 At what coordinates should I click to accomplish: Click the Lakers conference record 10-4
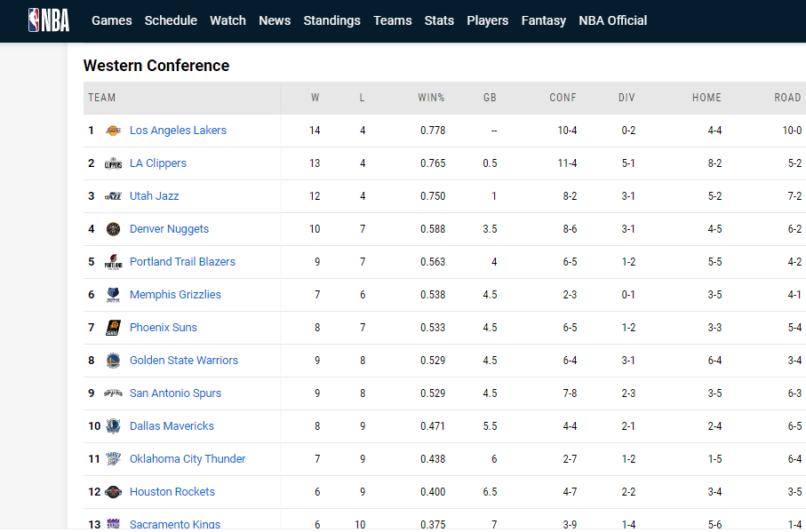click(x=567, y=131)
